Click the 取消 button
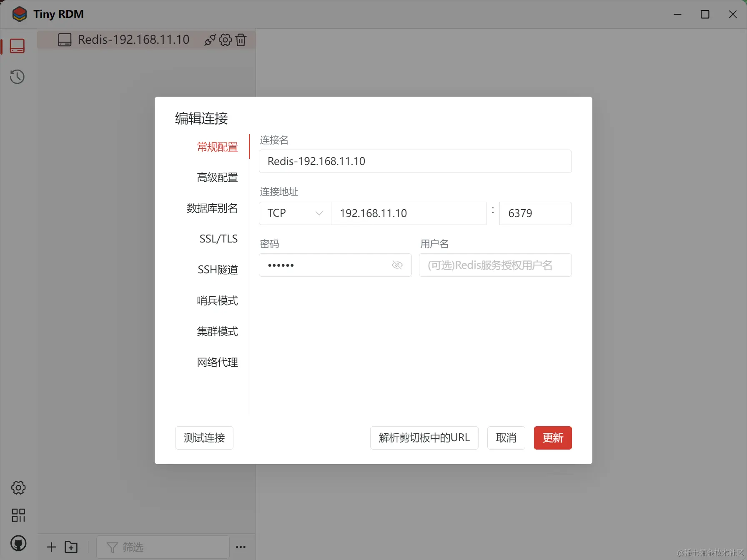747x560 pixels. pos(506,438)
